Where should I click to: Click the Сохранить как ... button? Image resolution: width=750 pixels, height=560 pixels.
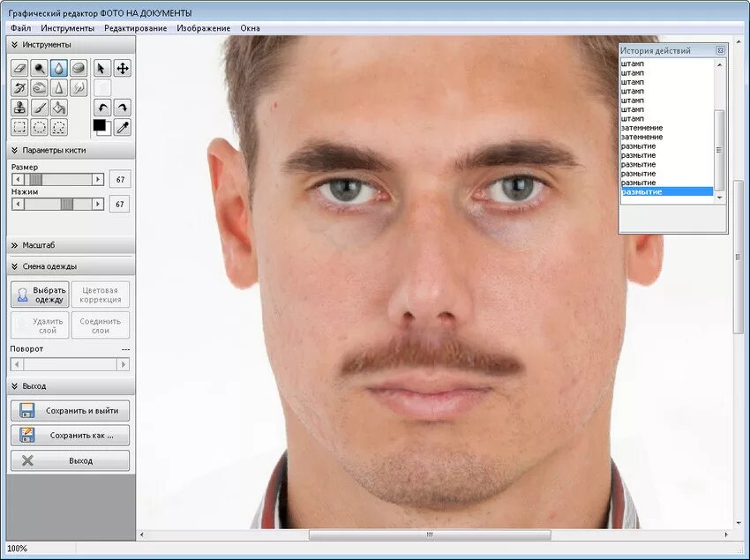click(x=71, y=436)
